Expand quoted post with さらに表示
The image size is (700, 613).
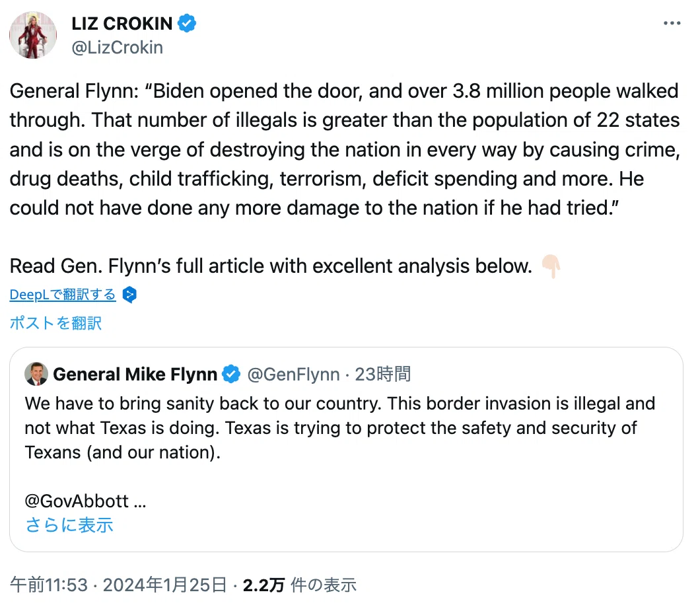point(69,525)
